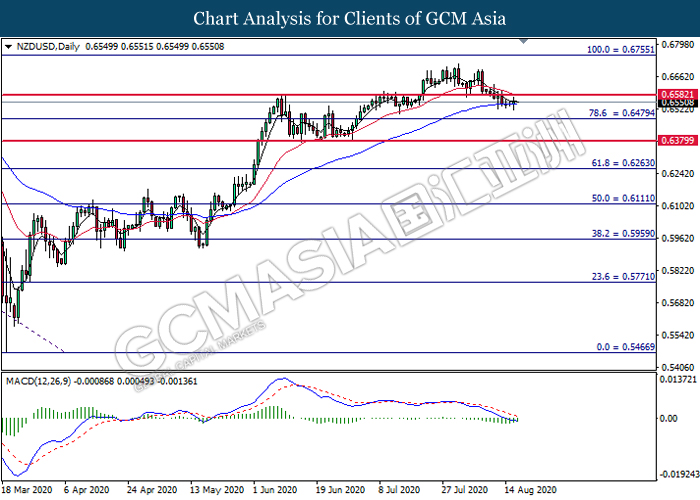Viewport: 700px width, 500px height.
Task: Click the chart shift marker triangle at top
Action: tap(524, 42)
